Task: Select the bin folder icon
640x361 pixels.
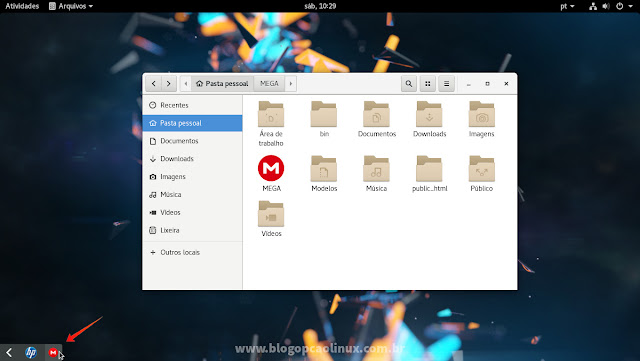Action: [324, 114]
